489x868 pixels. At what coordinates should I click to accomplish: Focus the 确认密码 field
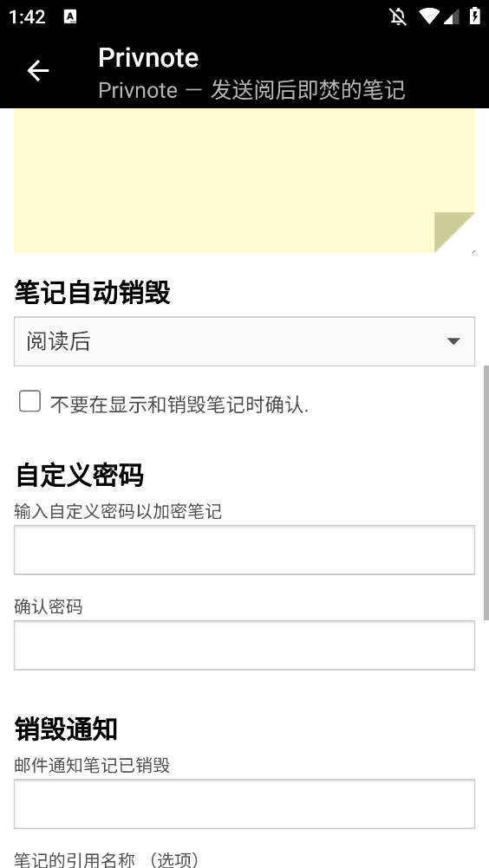(x=244, y=645)
